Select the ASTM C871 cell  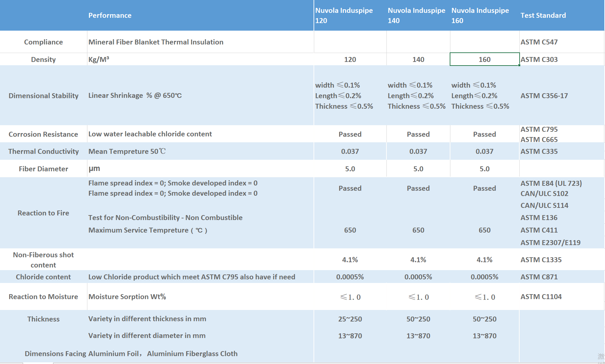pyautogui.click(x=539, y=277)
